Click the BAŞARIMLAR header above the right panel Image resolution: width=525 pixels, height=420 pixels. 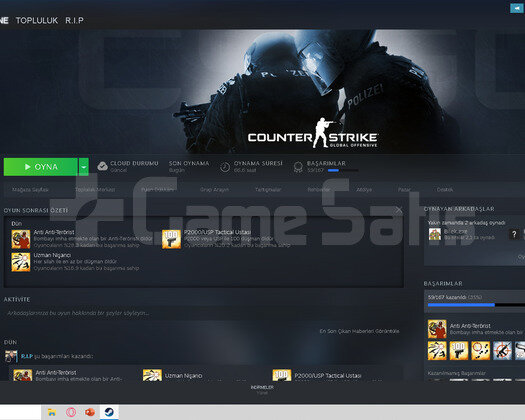coord(443,284)
